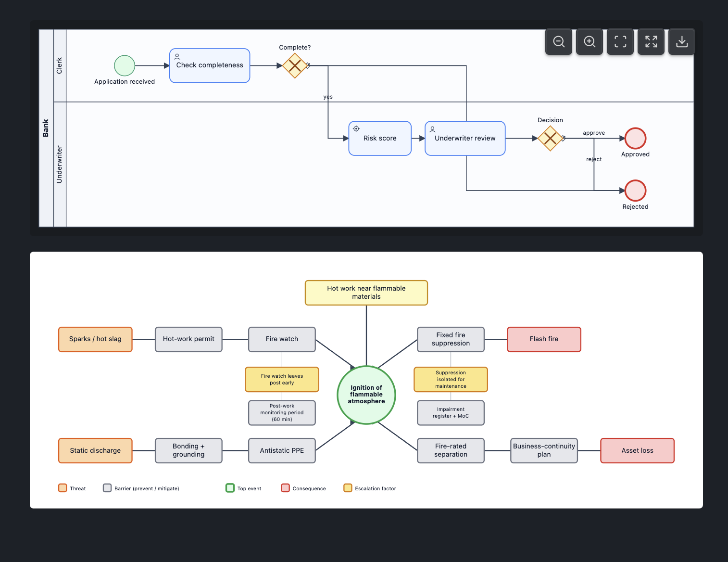Viewport: 728px width, 562px height.
Task: Select the Rejected end event circle
Action: (635, 191)
